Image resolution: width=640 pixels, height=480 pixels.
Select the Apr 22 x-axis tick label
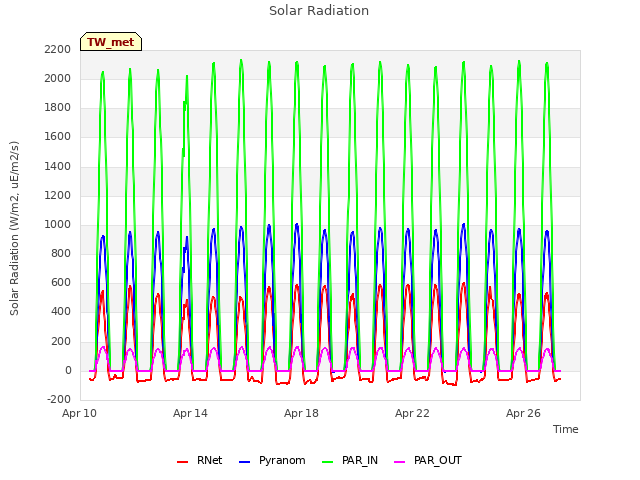[x=412, y=413]
